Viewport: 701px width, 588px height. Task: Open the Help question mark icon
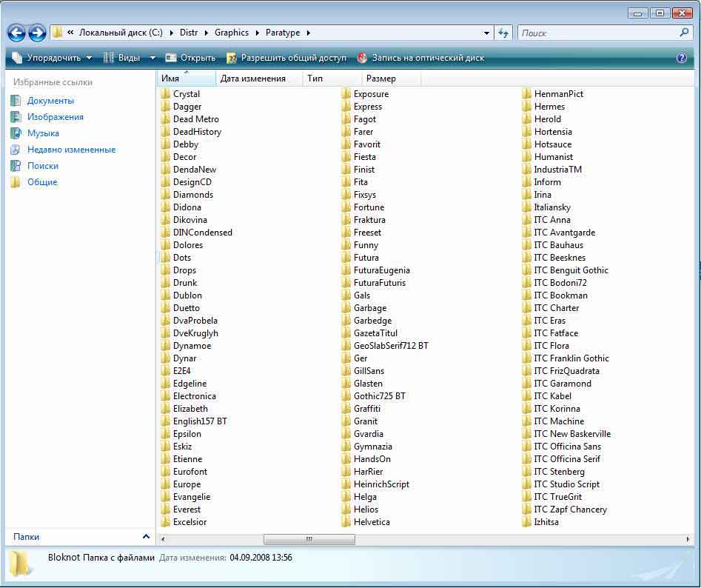tap(681, 58)
